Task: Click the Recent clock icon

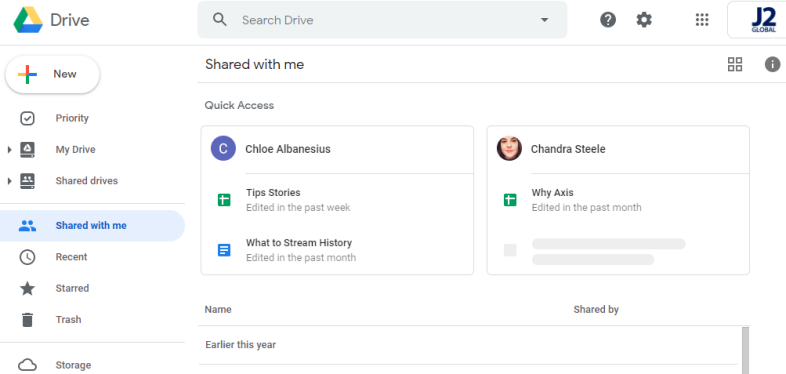Action: coord(27,257)
